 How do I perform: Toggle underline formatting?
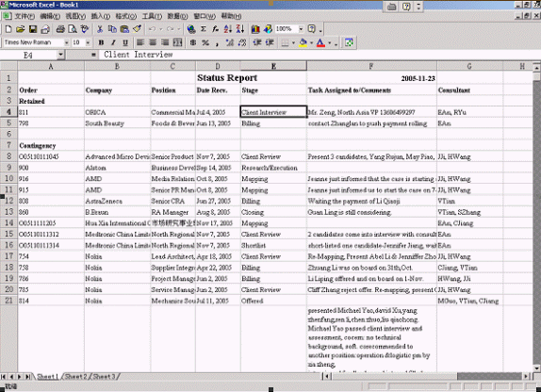pyautogui.click(x=125, y=42)
